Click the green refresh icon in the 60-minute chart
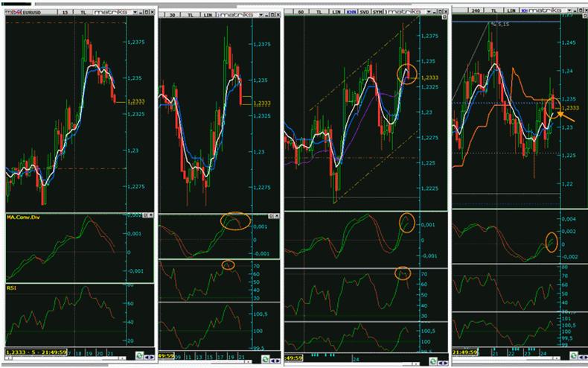 coord(432,358)
